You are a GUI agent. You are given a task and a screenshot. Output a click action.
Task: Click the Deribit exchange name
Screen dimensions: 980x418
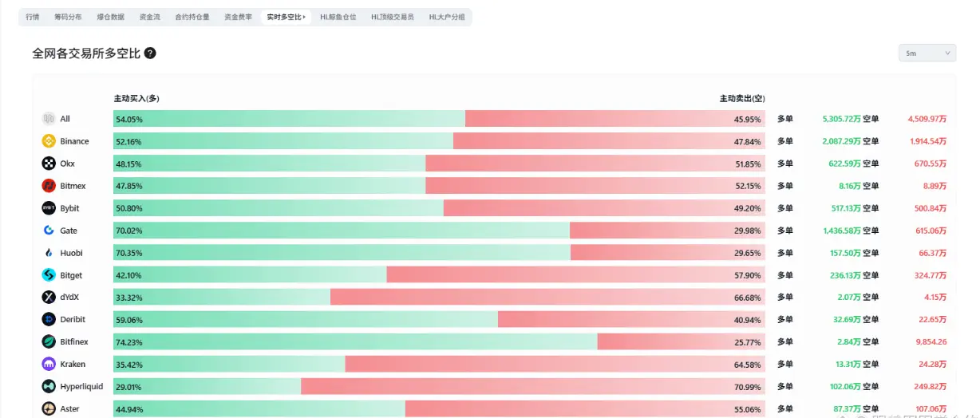pos(73,319)
